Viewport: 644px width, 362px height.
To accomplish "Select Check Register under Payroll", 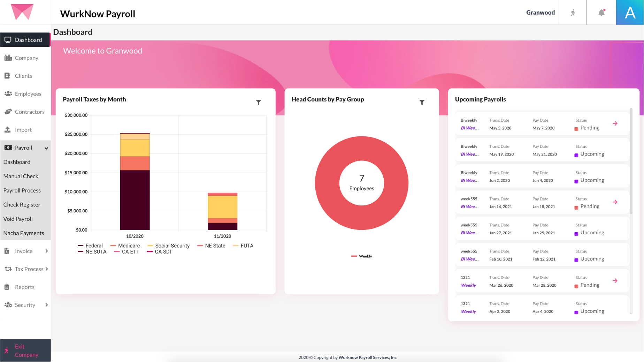I will coord(22,205).
